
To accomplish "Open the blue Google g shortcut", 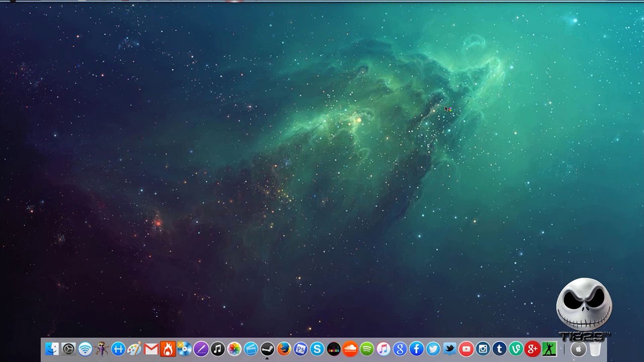I will click(400, 348).
